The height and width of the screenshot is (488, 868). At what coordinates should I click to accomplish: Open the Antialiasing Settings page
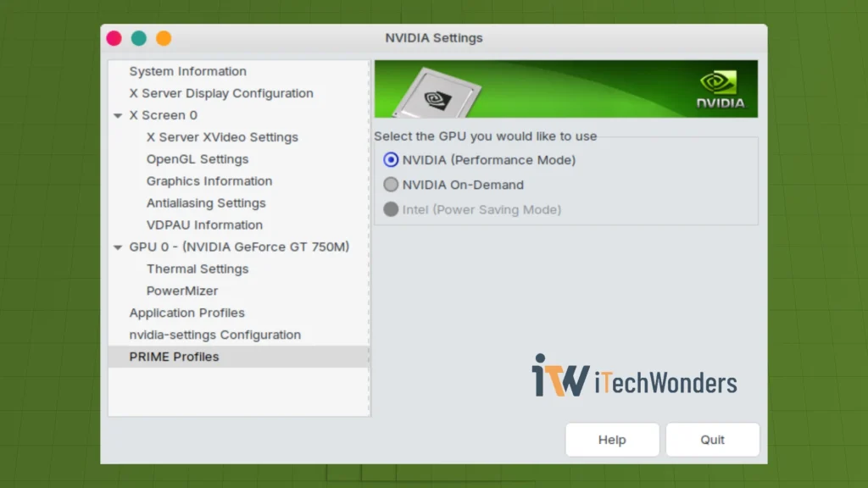coord(206,202)
